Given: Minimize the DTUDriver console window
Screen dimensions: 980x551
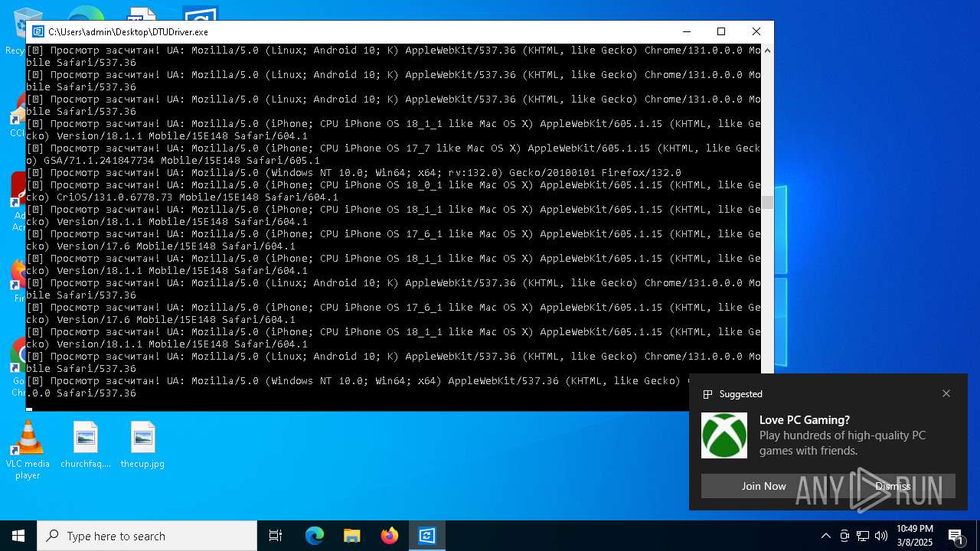Looking at the screenshot, I should click(x=685, y=31).
